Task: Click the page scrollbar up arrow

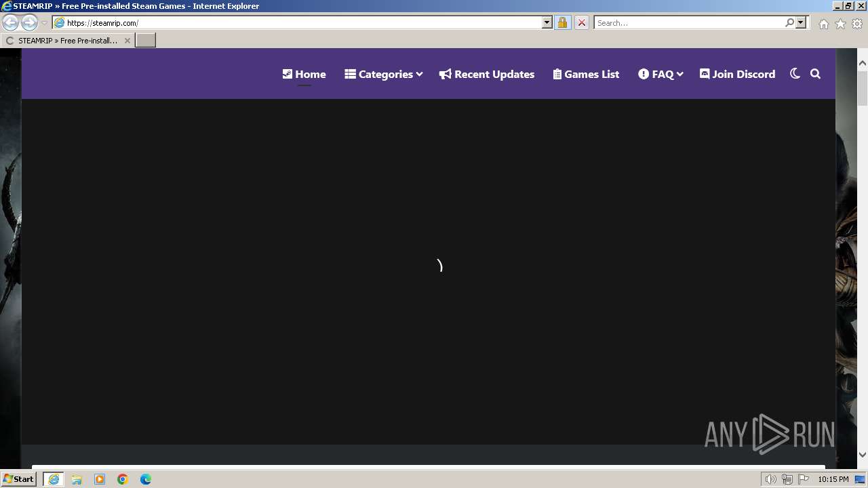Action: [x=863, y=63]
